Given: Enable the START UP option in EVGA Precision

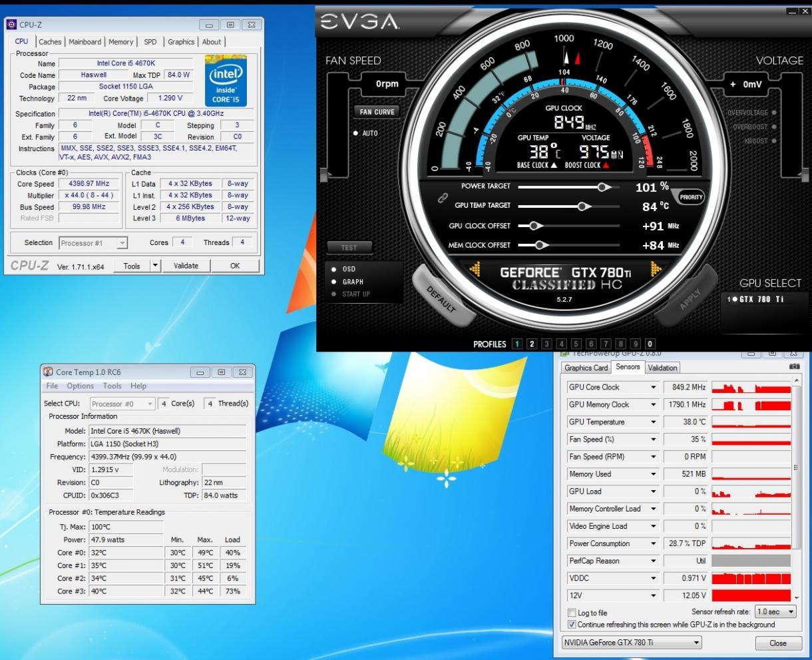Looking at the screenshot, I should coord(351,294).
